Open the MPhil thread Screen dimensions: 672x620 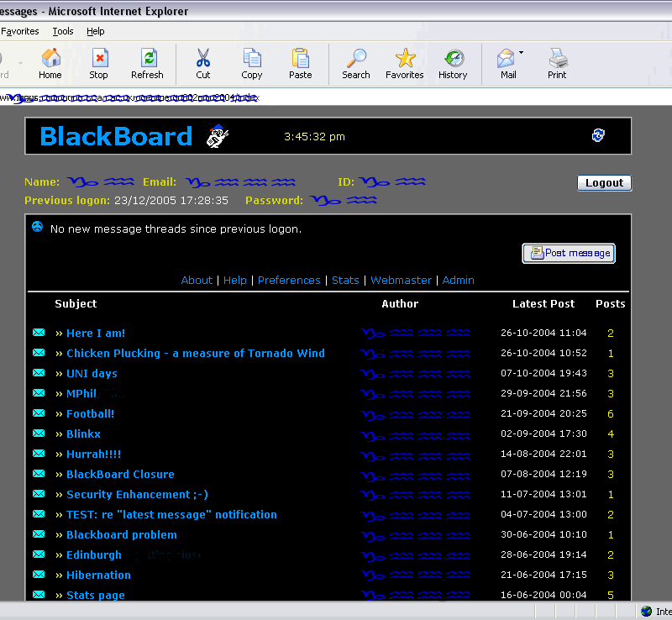pos(81,394)
